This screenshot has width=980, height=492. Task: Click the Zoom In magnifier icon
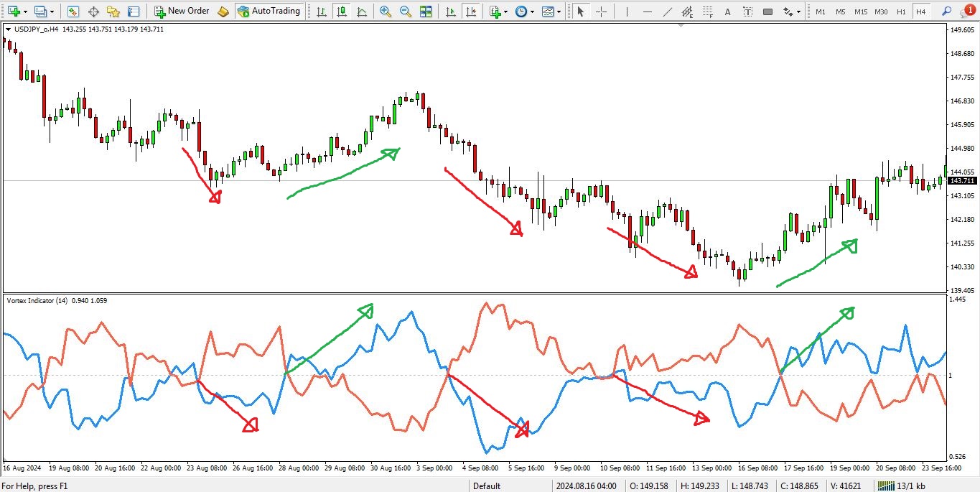[x=386, y=11]
